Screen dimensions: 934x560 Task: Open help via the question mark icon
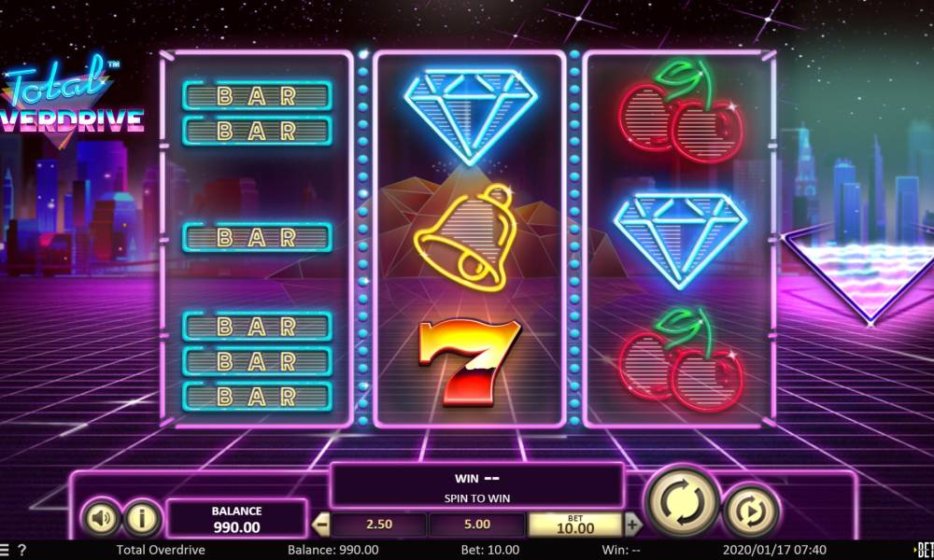tap(22, 550)
